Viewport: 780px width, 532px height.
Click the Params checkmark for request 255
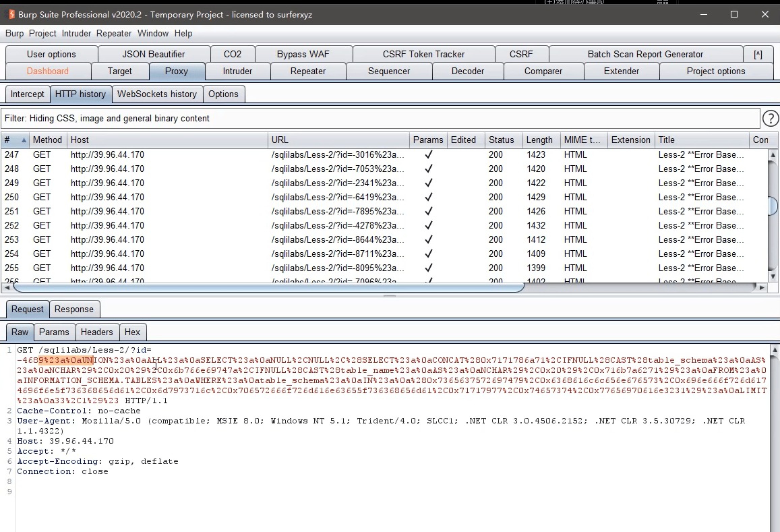428,268
